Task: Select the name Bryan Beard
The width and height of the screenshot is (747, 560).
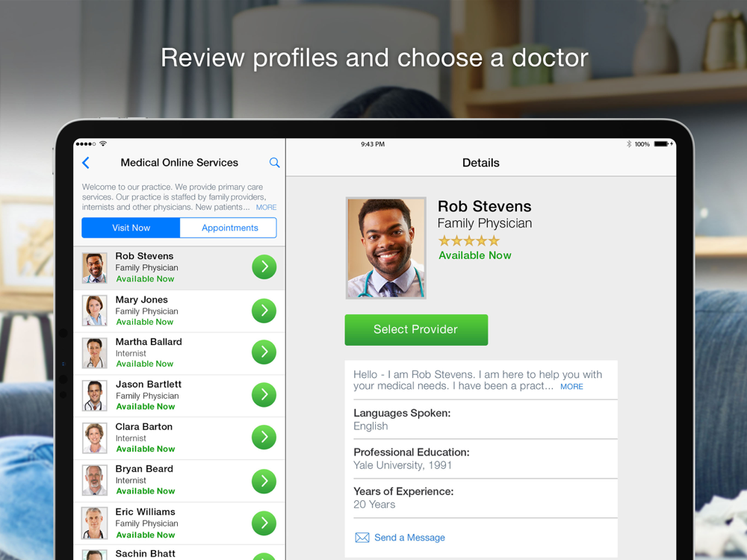Action: 144,469
